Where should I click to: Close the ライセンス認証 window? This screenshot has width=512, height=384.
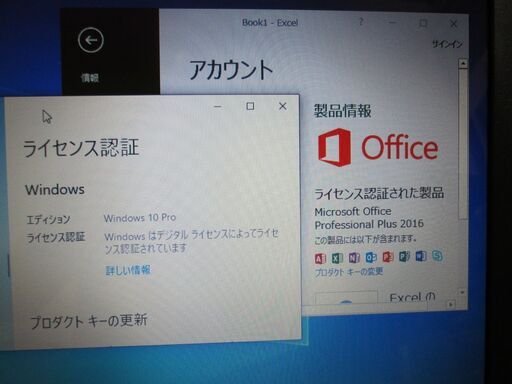(283, 106)
